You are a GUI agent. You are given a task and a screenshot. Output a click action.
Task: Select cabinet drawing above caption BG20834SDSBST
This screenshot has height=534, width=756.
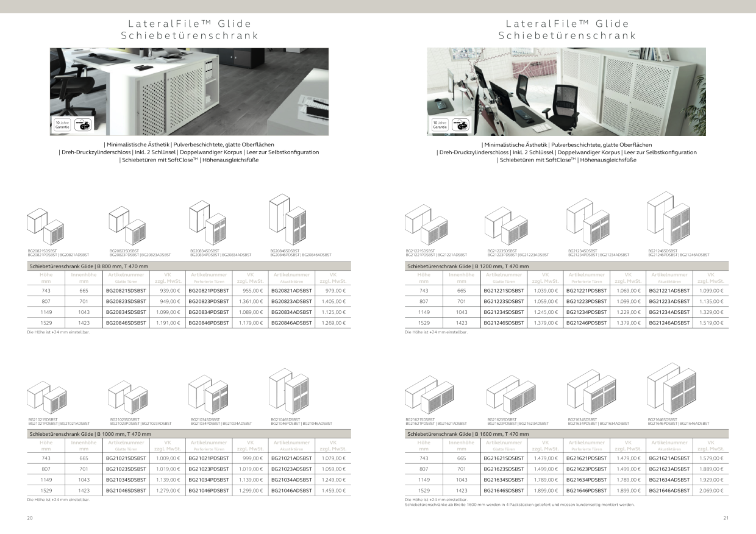click(208, 224)
